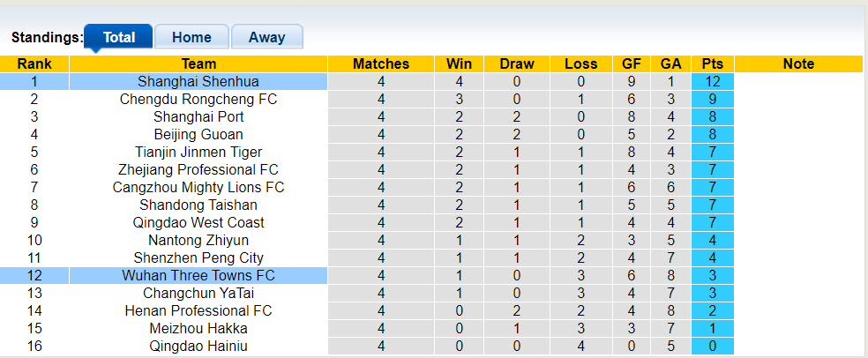This screenshot has height=358, width=868.
Task: Select the Away standings tab
Action: [x=266, y=37]
